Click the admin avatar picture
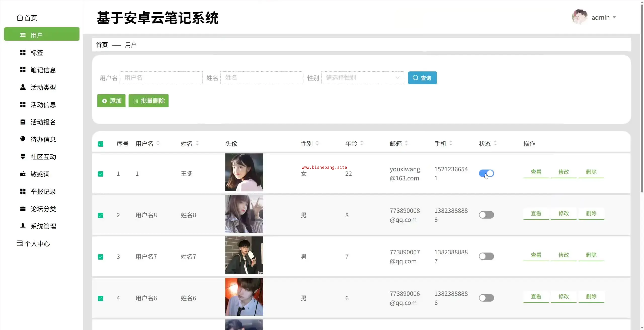This screenshot has width=644, height=330. tap(580, 17)
